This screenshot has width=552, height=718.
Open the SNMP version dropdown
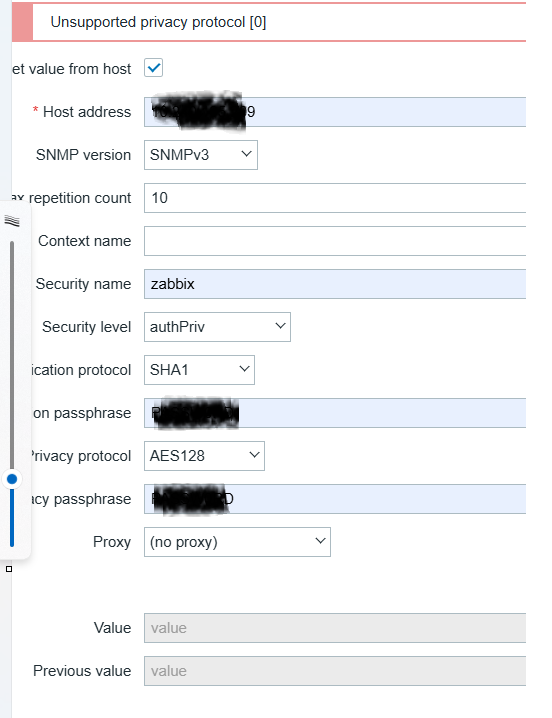pos(201,155)
